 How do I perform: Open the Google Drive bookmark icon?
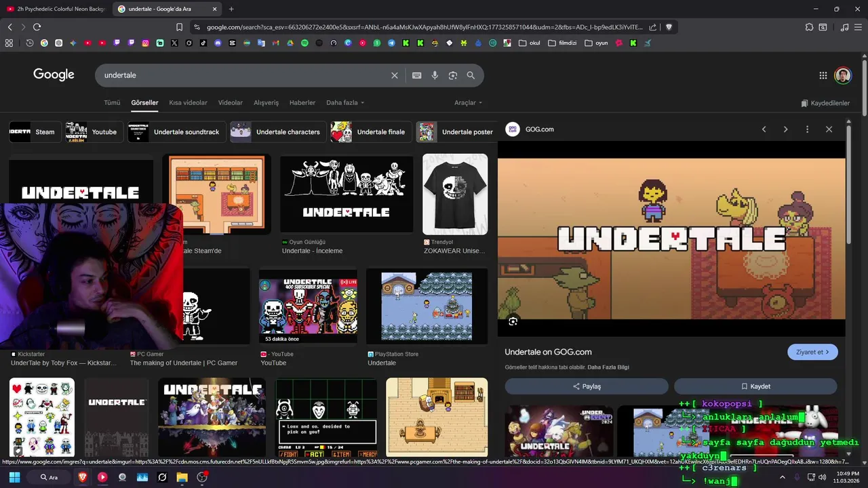[290, 43]
